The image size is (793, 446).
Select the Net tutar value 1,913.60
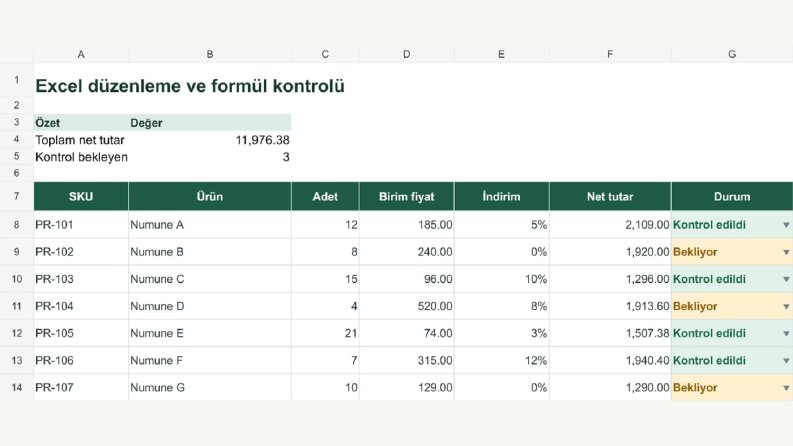click(x=610, y=306)
